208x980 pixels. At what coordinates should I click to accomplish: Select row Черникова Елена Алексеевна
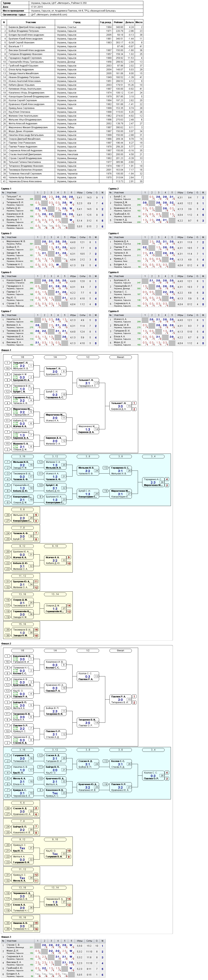click(72, 181)
